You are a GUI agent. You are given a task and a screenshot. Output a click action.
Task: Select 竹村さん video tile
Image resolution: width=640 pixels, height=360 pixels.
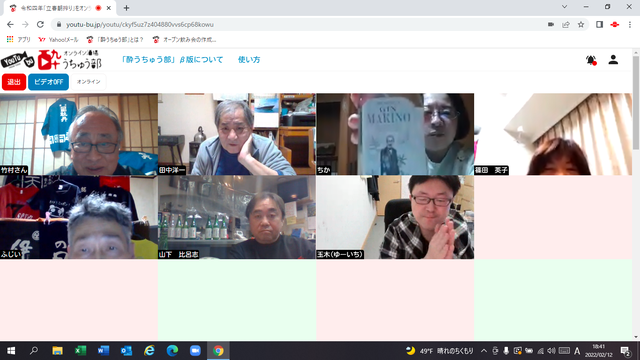79,134
